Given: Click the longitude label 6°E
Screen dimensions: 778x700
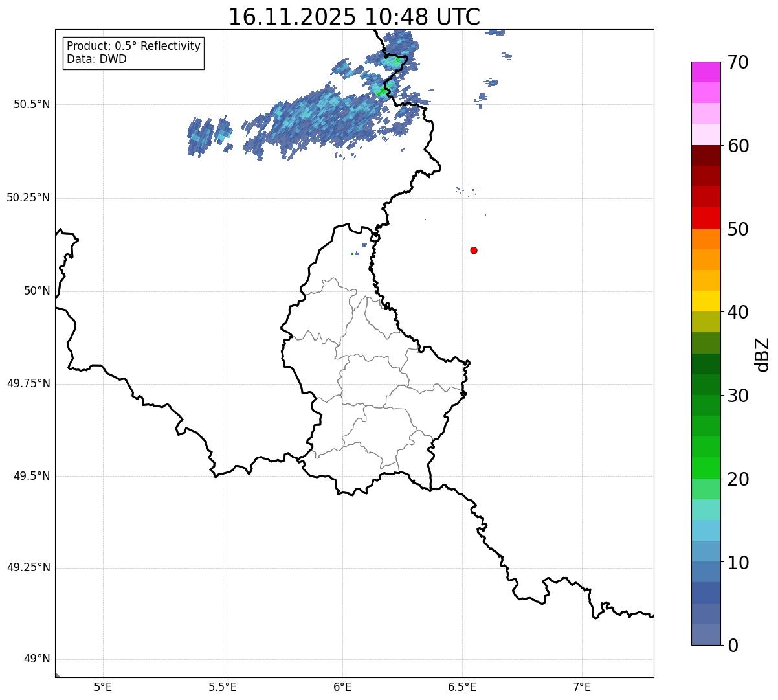Looking at the screenshot, I should click(342, 687).
